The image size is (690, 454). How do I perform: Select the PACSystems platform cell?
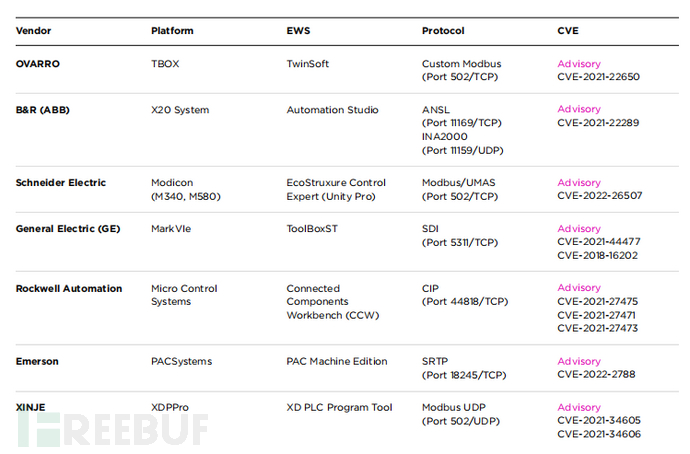(x=181, y=362)
